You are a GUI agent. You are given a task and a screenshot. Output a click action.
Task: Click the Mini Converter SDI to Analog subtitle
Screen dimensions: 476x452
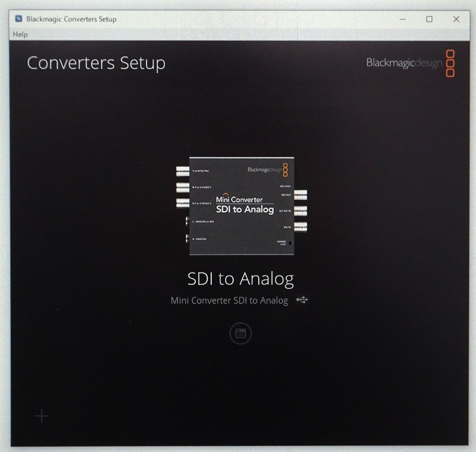pos(229,300)
